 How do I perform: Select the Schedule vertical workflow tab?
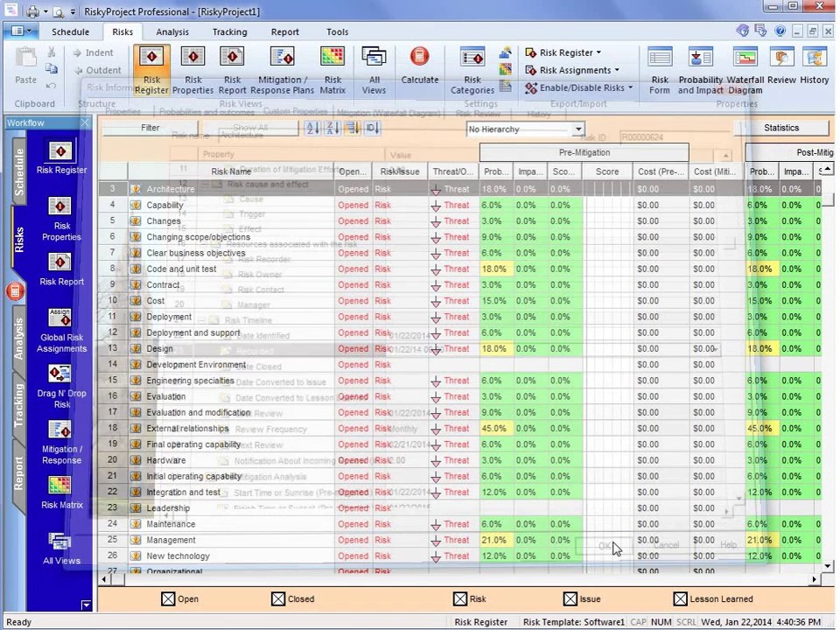[18, 172]
